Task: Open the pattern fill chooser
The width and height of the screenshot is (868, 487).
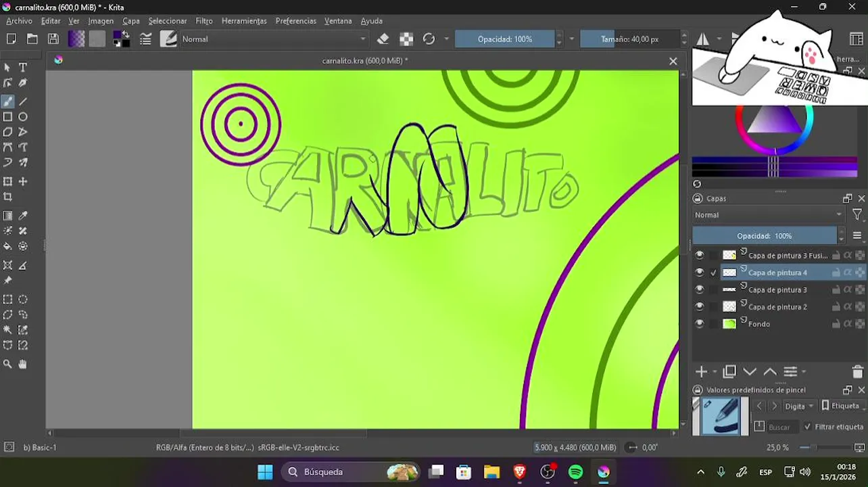Action: pos(97,39)
